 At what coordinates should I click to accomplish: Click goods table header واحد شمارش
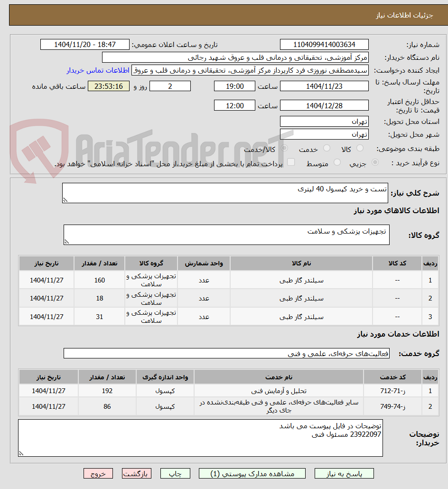204,263
